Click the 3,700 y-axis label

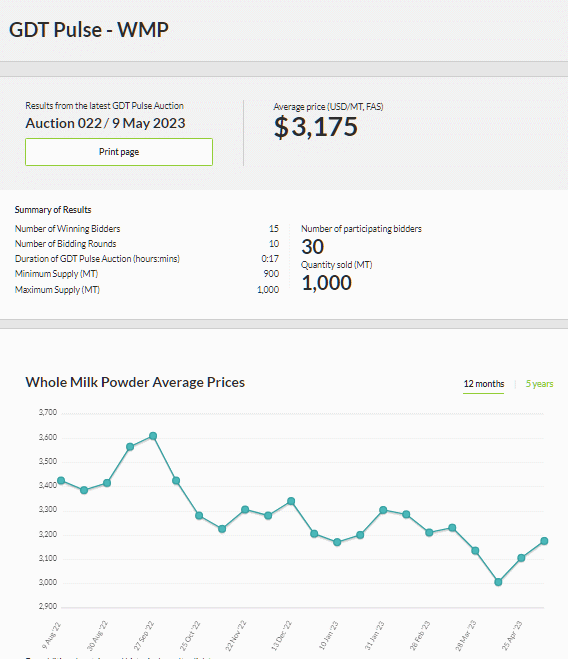point(48,412)
